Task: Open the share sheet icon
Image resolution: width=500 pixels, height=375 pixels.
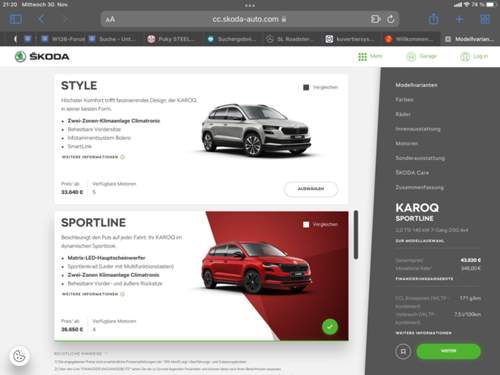Action: [x=433, y=19]
